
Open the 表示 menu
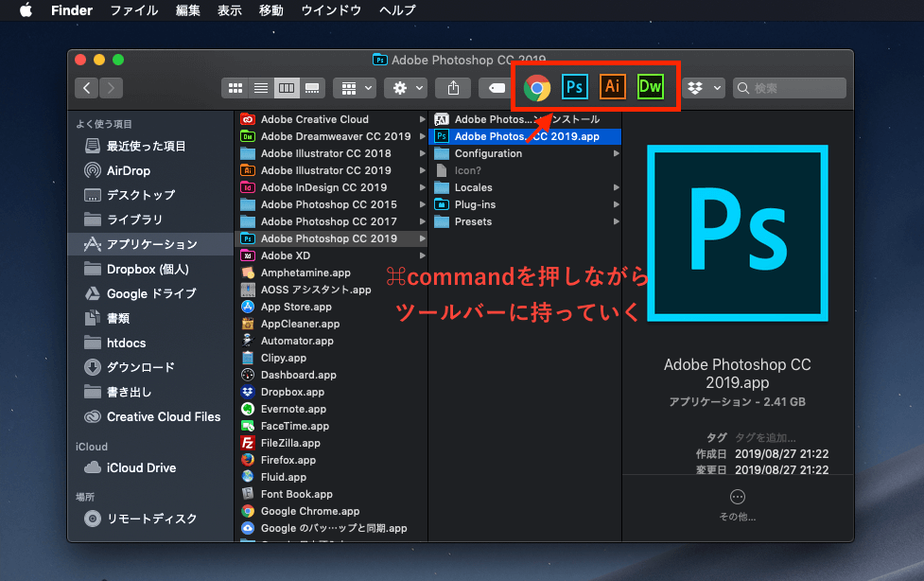pyautogui.click(x=230, y=10)
